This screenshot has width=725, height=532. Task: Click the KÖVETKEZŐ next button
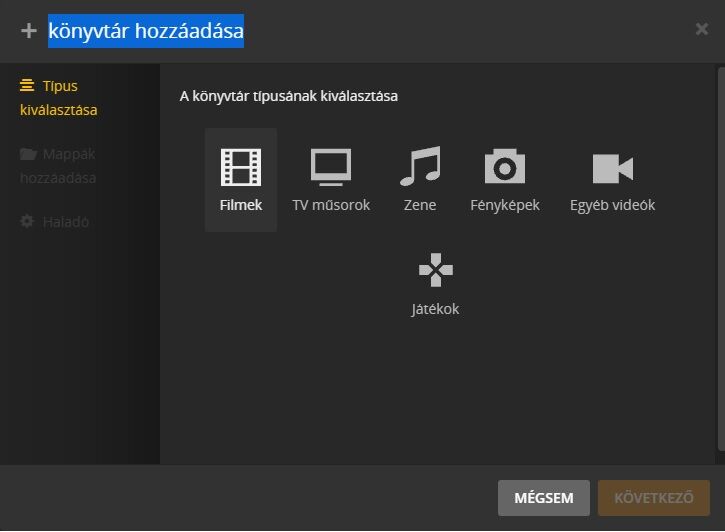click(654, 498)
